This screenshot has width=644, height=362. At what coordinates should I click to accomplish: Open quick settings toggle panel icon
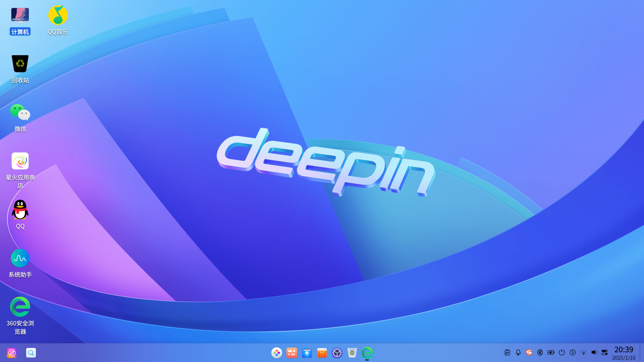pyautogui.click(x=604, y=353)
